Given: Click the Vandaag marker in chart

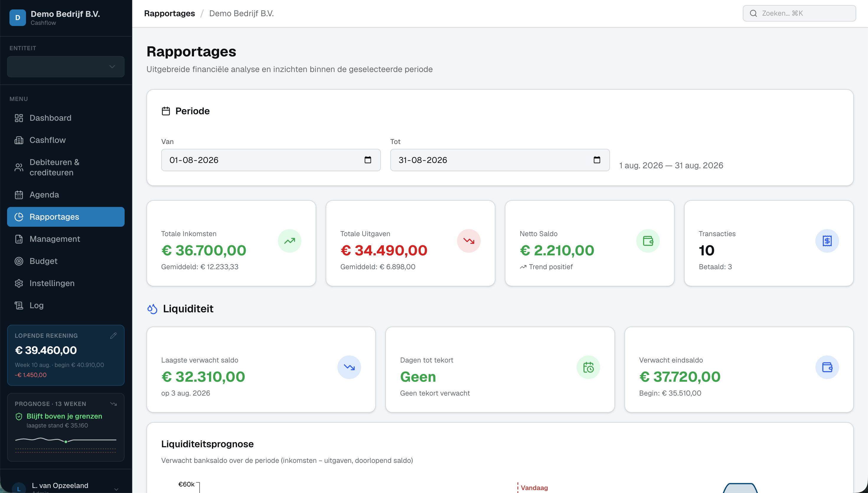Looking at the screenshot, I should 534,488.
